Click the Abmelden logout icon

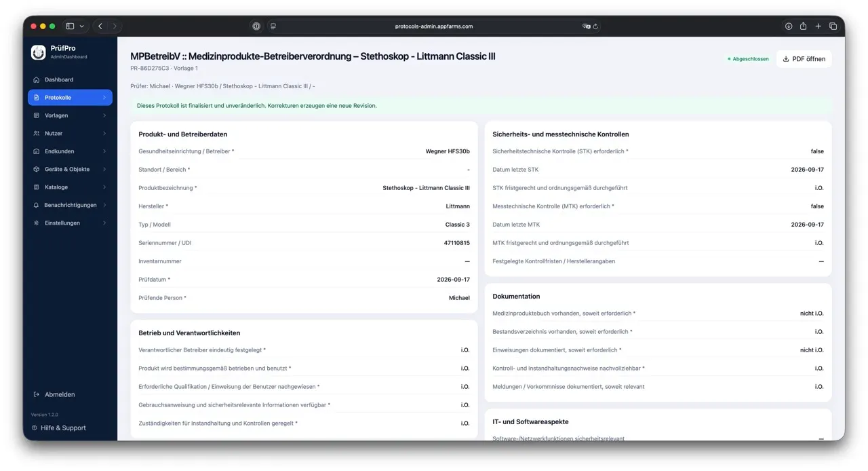37,394
